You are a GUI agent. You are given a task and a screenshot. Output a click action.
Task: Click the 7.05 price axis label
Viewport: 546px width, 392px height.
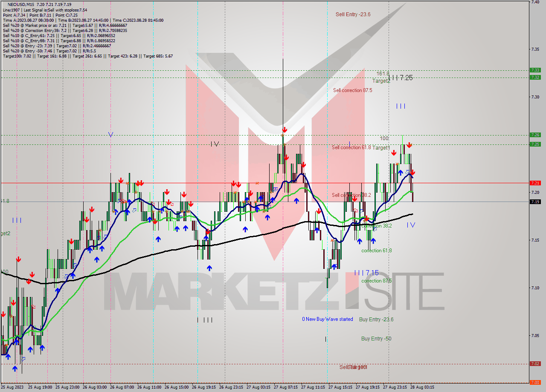tap(535, 335)
